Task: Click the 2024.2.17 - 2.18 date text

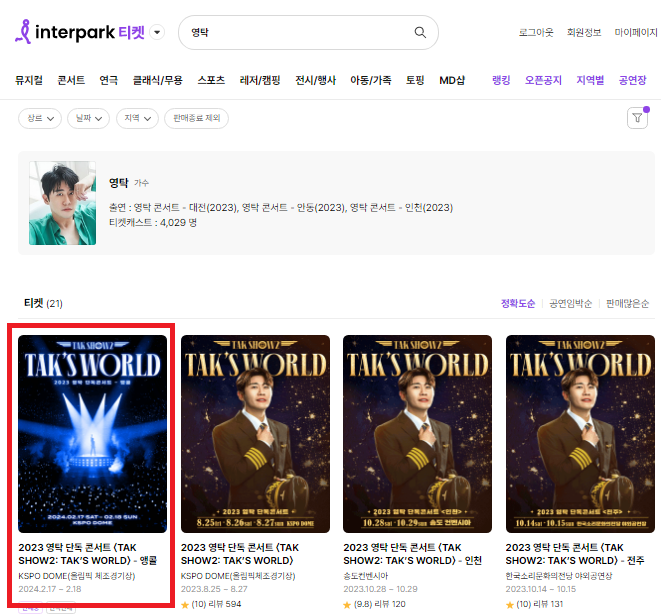Action: click(50, 589)
